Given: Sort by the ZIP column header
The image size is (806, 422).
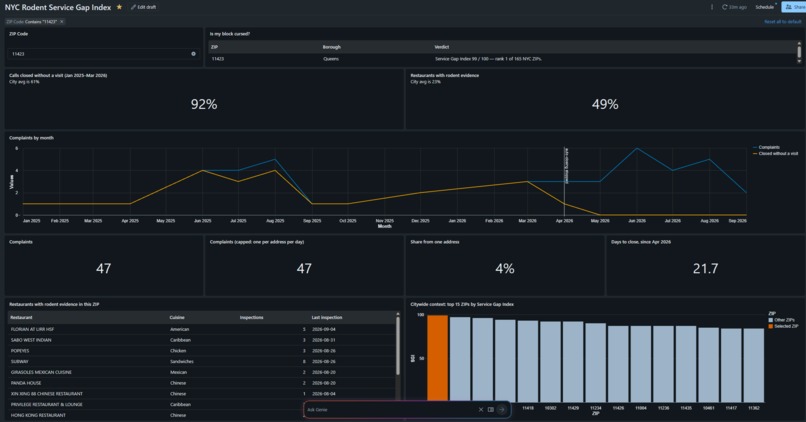Looking at the screenshot, I should pos(214,47).
